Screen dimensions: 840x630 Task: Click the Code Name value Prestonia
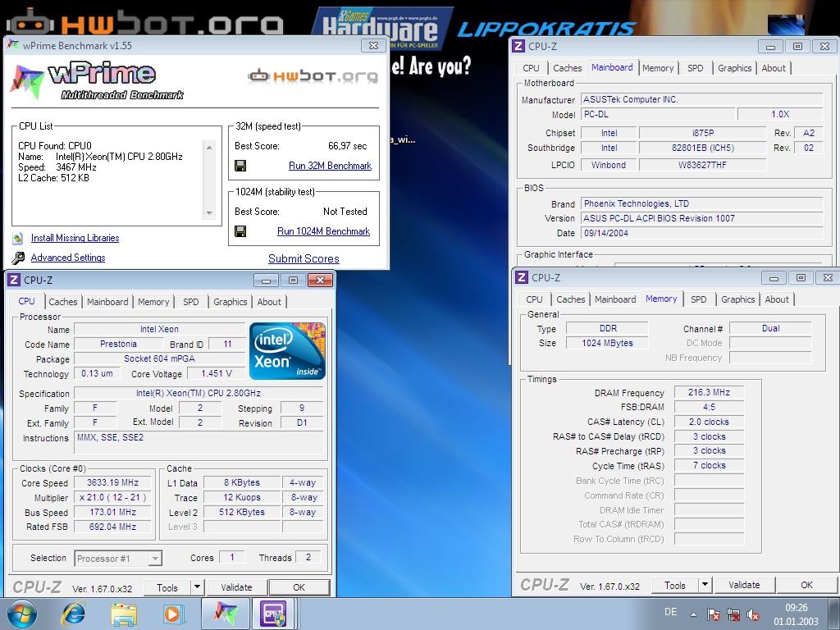tap(118, 344)
